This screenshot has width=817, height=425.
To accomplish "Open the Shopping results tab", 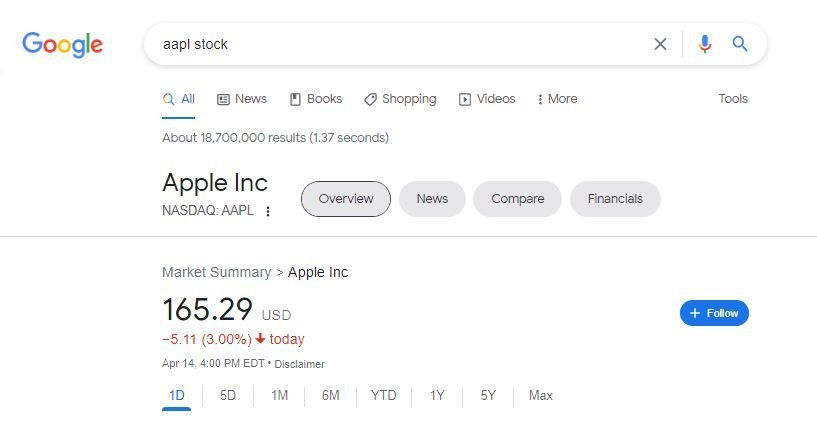I will (400, 99).
